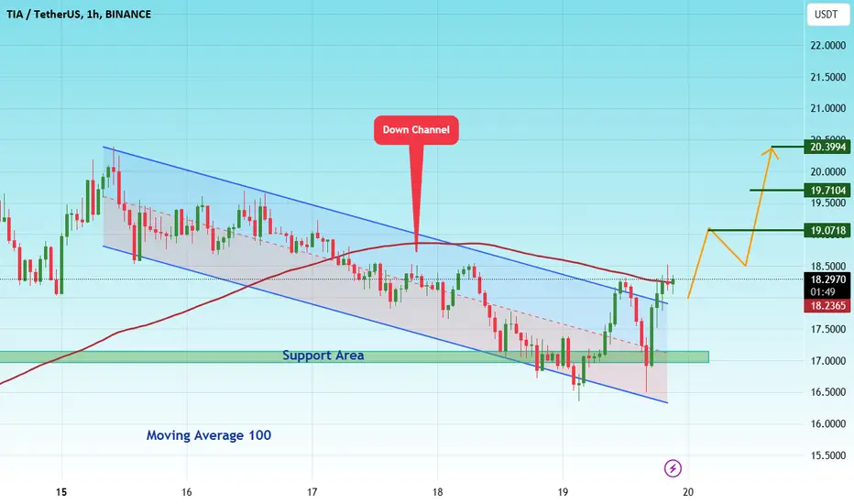
Task: Click the 16.0000 price axis value
Action: pos(827,424)
